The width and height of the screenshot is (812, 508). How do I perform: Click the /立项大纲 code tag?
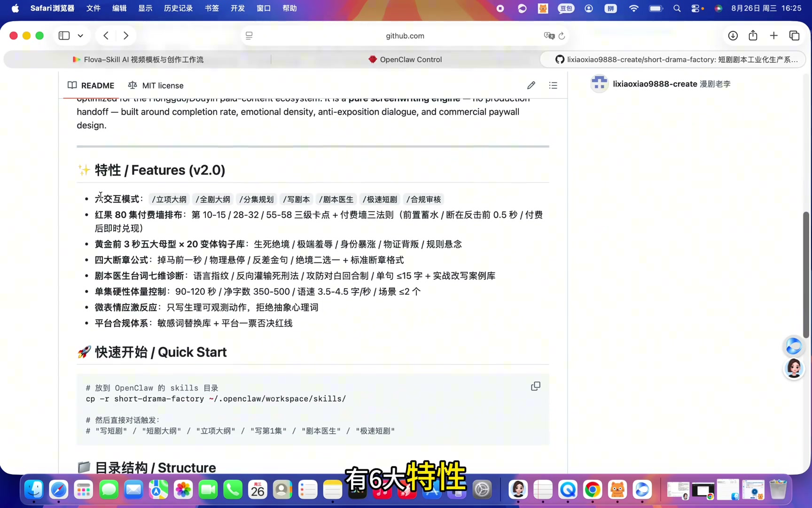169,199
